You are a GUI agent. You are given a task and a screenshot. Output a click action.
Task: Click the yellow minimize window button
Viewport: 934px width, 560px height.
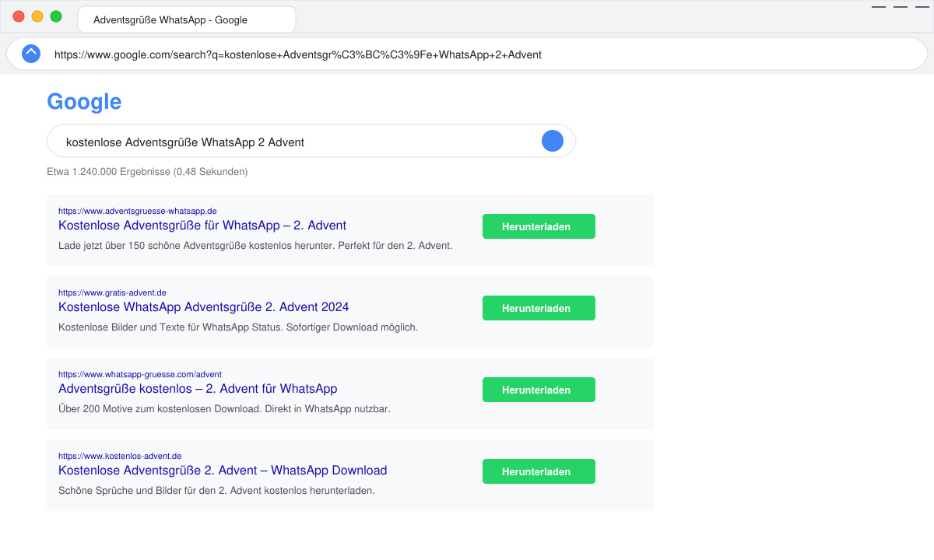click(37, 16)
